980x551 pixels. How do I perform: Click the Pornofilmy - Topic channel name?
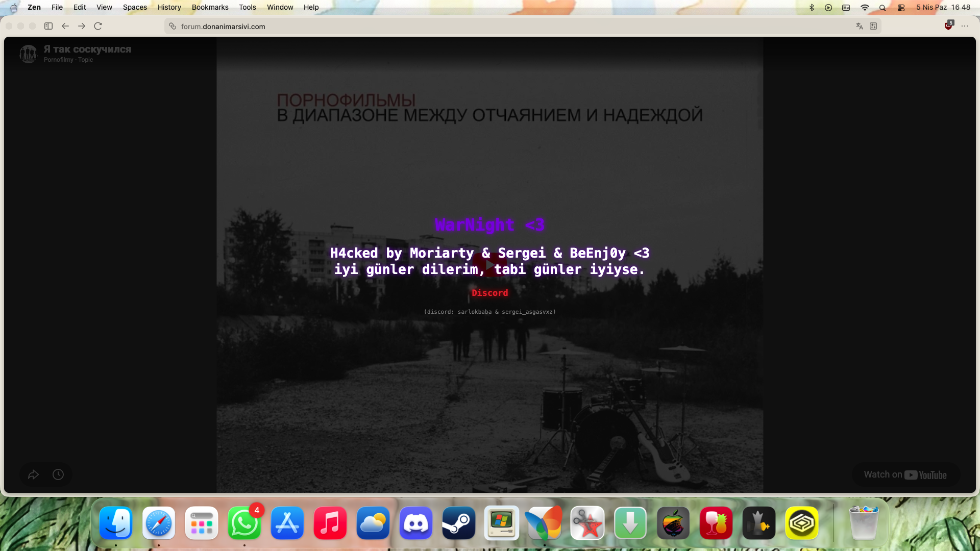pyautogui.click(x=68, y=60)
